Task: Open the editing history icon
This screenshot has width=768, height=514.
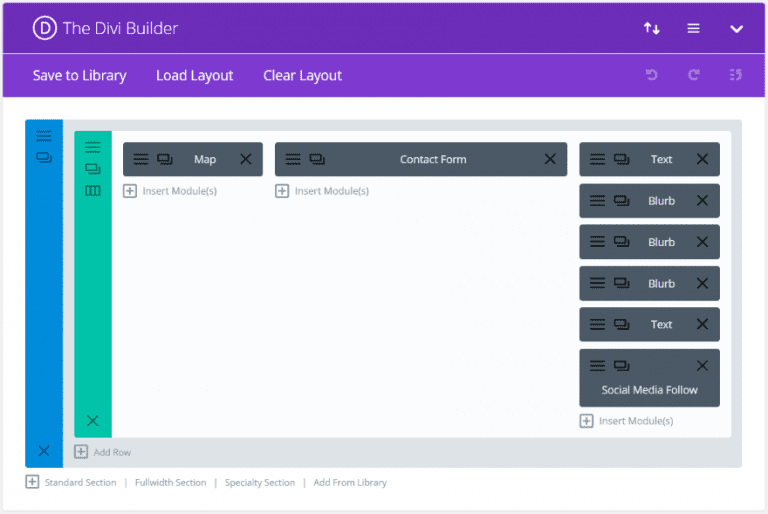Action: [x=736, y=75]
